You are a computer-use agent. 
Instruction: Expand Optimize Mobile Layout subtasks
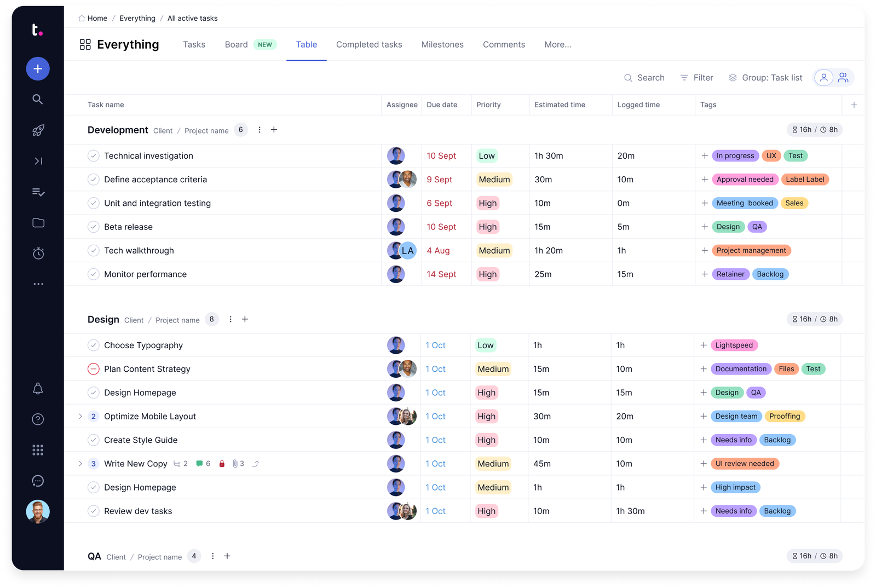(80, 417)
